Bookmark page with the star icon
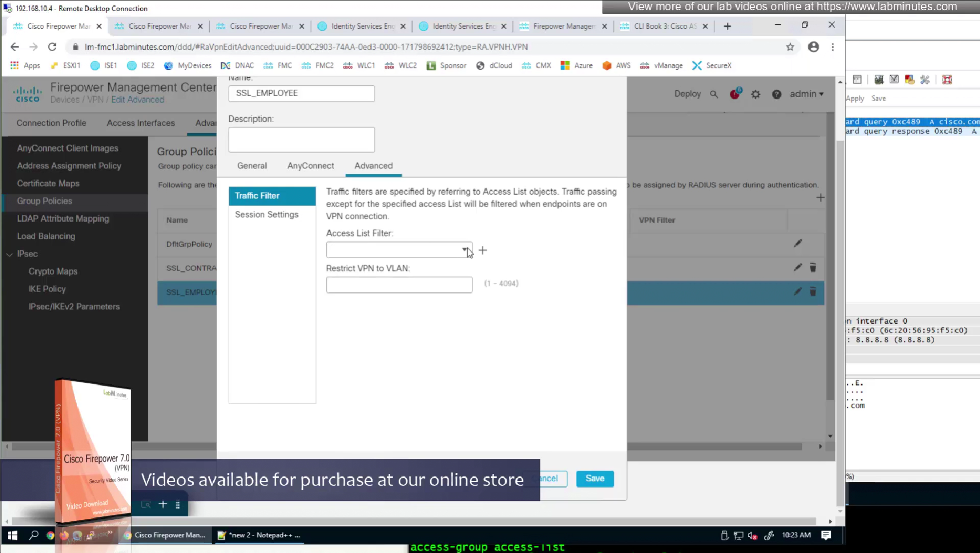This screenshot has width=980, height=553. [x=790, y=47]
